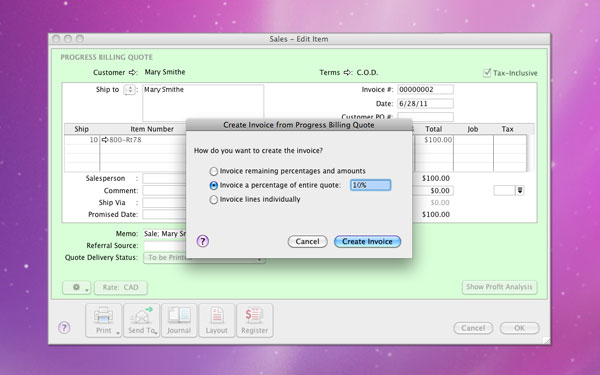
Task: Open the gear actions menu button
Action: pyautogui.click(x=77, y=287)
